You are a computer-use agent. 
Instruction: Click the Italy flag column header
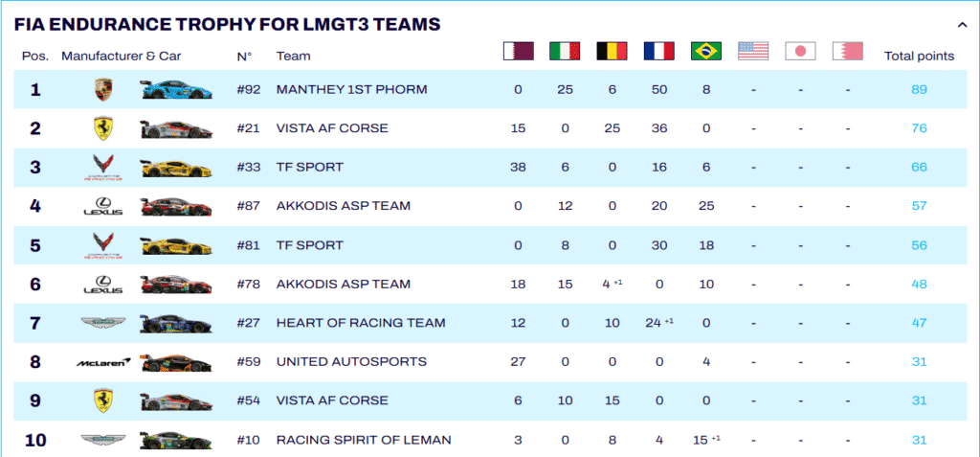565,52
